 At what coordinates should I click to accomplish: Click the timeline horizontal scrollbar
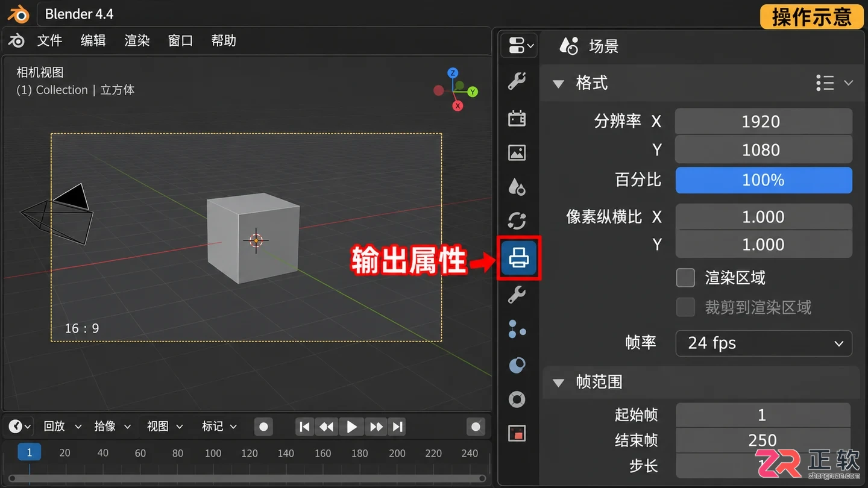coord(247,478)
